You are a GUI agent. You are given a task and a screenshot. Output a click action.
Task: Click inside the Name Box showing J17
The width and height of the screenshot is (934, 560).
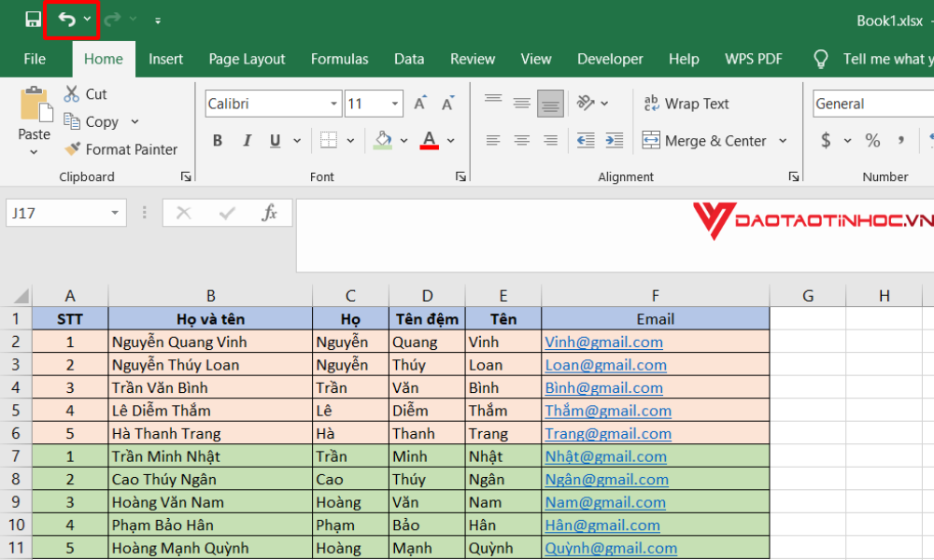point(56,213)
